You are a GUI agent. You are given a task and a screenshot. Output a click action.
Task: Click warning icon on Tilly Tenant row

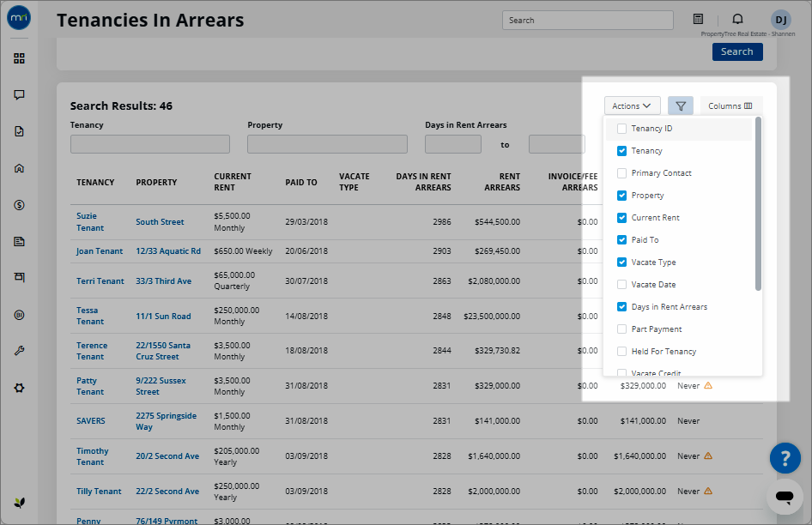tap(708, 491)
